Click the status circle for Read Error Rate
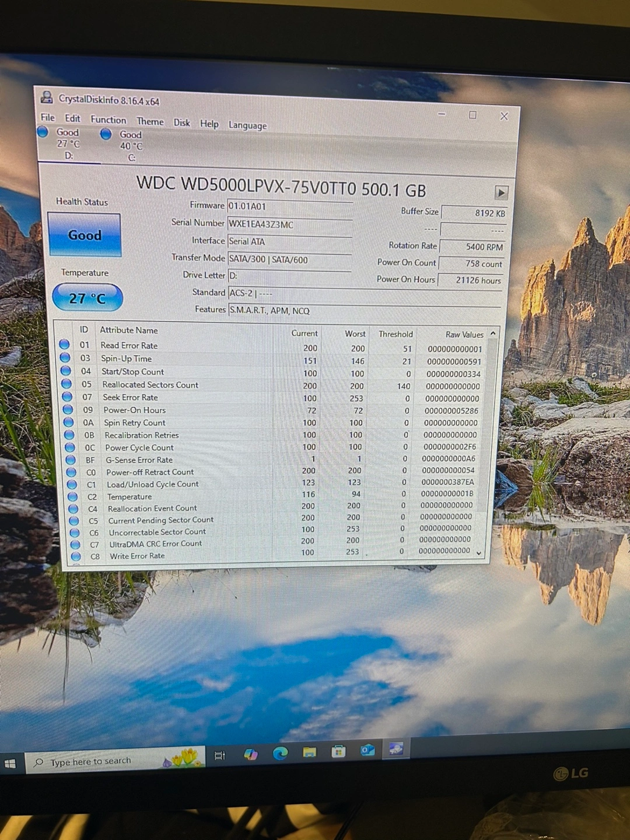This screenshot has height=840, width=630. [x=64, y=345]
